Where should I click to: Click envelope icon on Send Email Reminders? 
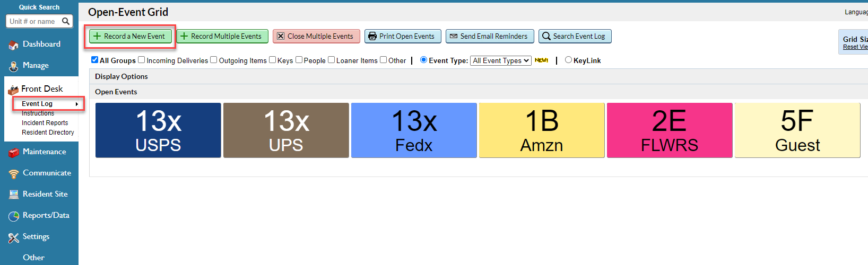[454, 36]
